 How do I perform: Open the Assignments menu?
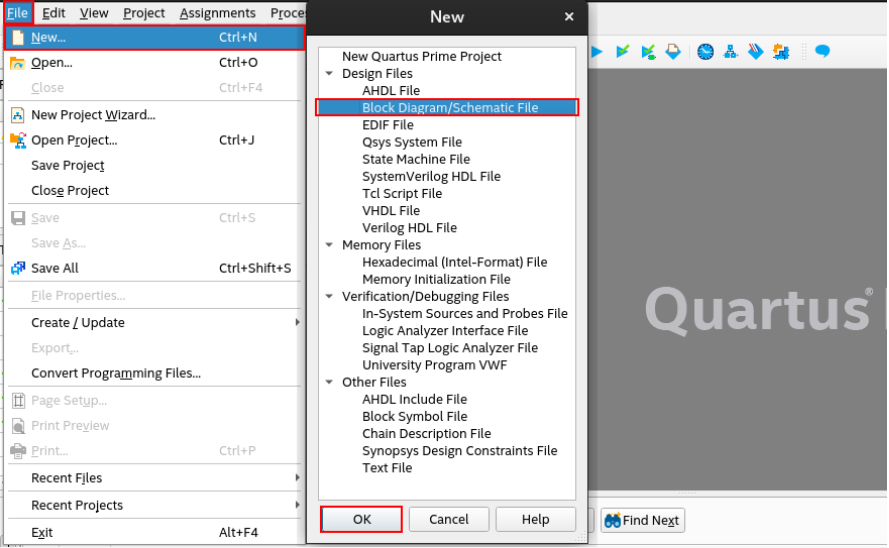[217, 12]
